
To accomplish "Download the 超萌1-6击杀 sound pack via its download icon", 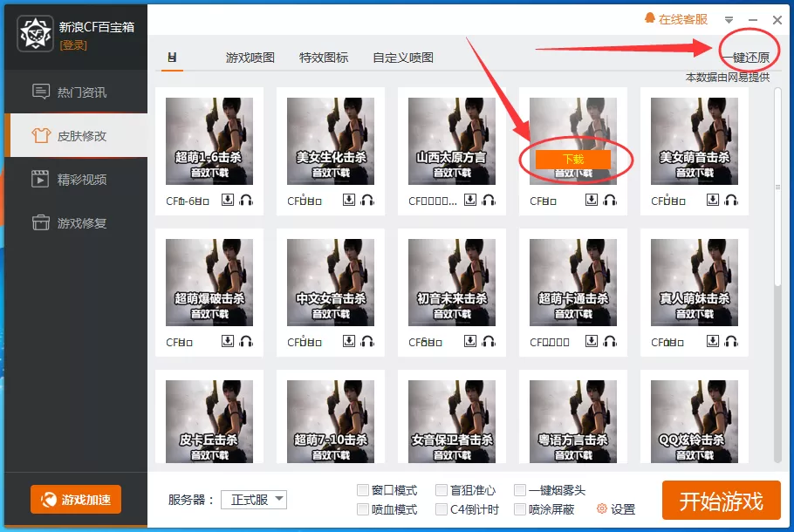I will click(x=228, y=200).
